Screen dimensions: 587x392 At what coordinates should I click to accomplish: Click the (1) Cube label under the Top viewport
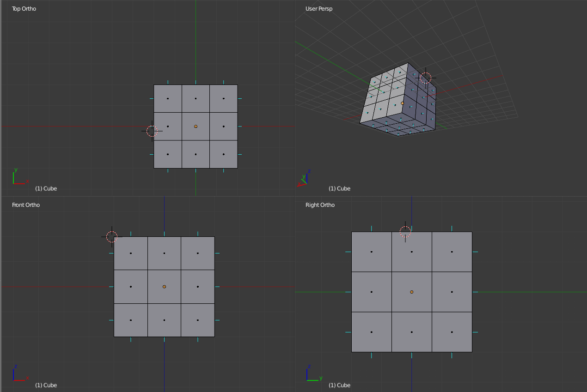tap(45, 188)
